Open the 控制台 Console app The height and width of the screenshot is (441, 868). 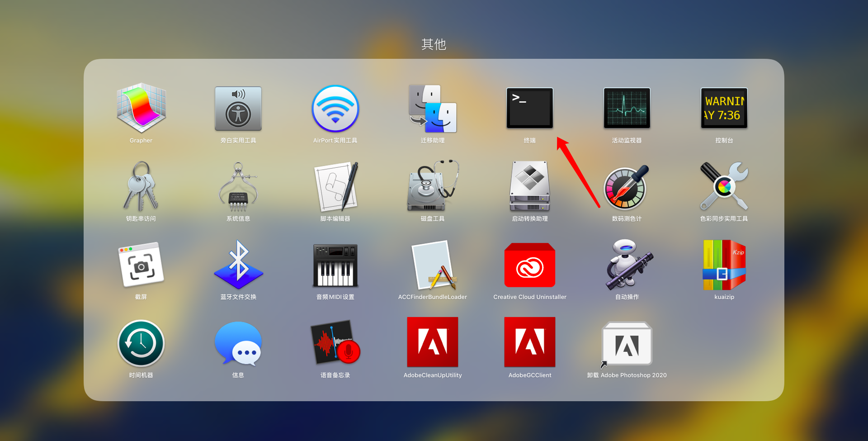click(x=724, y=109)
